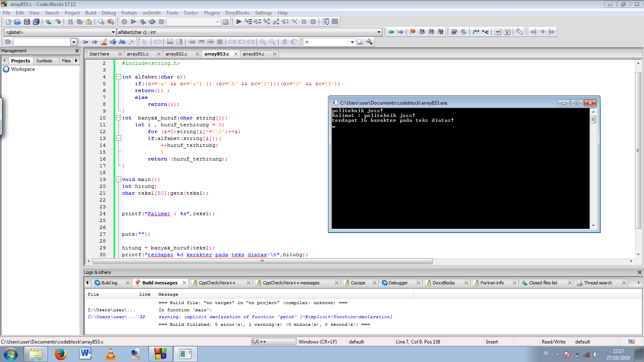
Task: Open the Build menu
Action: [91, 13]
